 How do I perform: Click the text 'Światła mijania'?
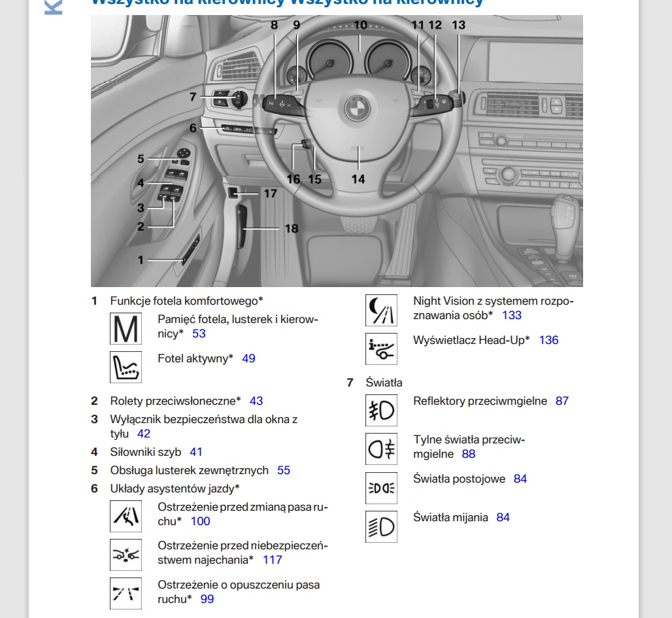point(450,518)
